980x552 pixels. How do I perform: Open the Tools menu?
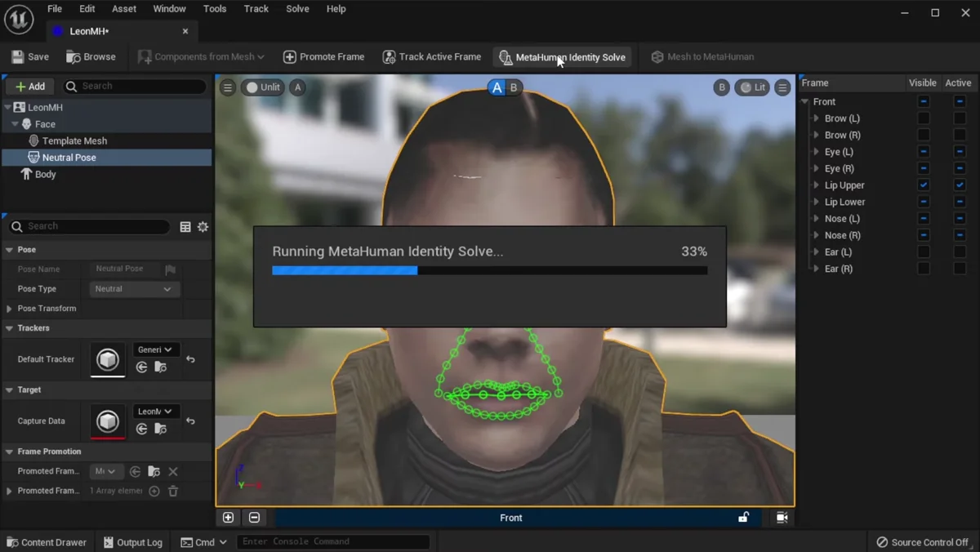(215, 9)
